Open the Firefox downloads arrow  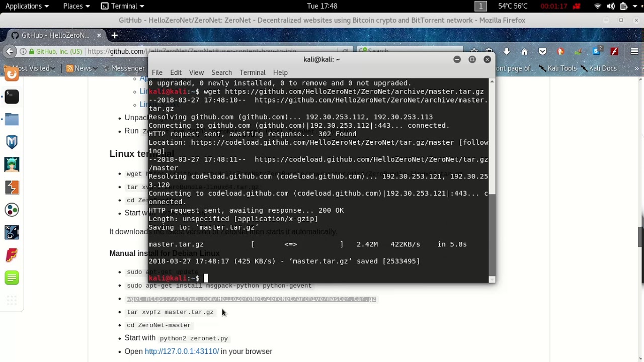point(507,51)
